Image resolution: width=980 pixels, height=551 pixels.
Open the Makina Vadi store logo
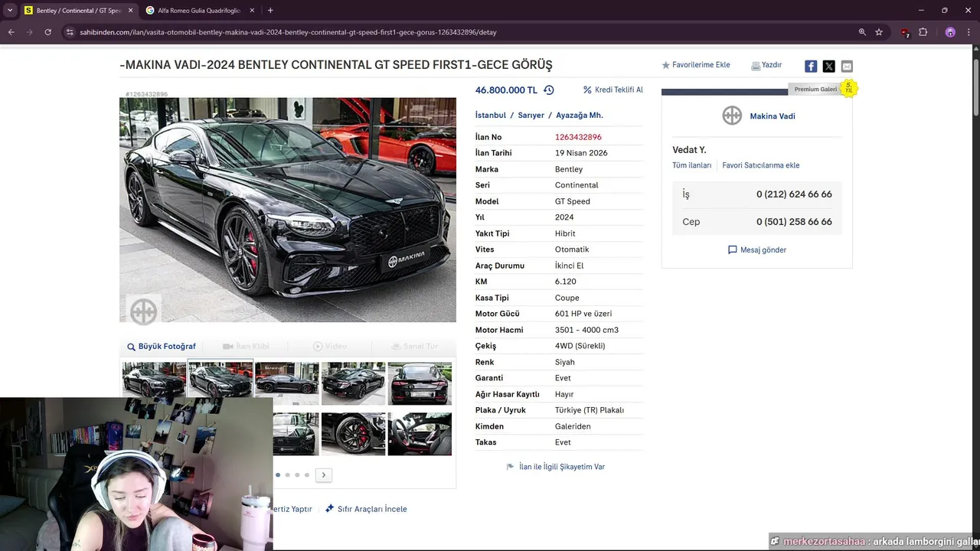tap(732, 116)
